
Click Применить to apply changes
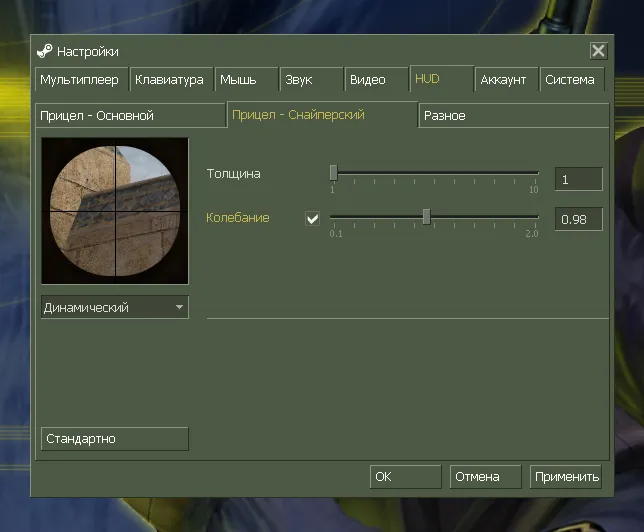[x=566, y=477]
